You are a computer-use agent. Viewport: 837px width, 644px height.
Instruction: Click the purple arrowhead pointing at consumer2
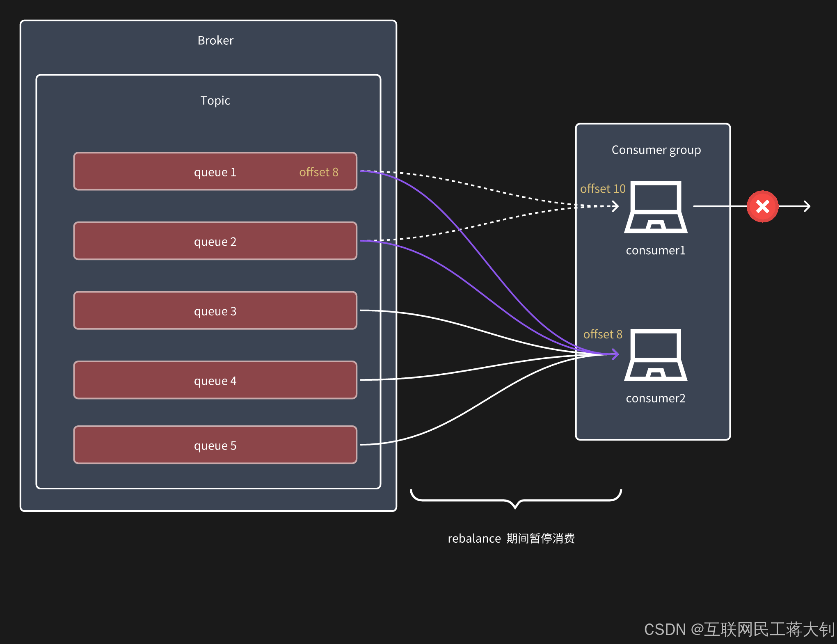pyautogui.click(x=615, y=354)
